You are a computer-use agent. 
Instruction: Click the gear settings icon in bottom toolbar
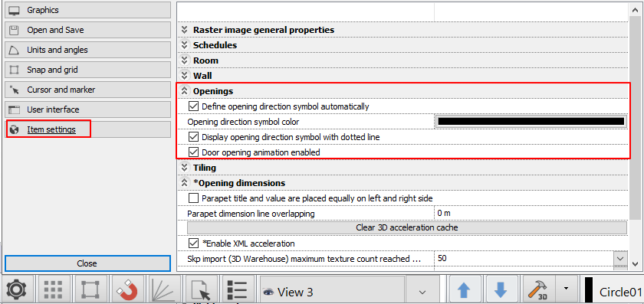click(x=17, y=290)
